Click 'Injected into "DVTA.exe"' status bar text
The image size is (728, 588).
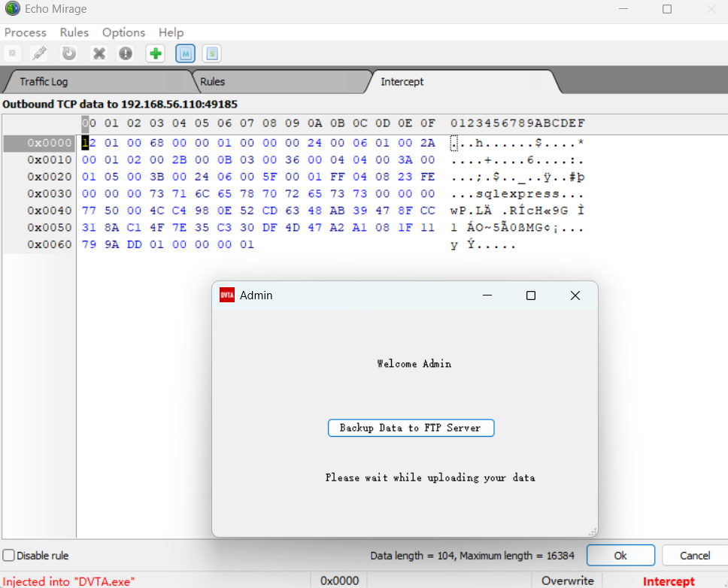68,581
